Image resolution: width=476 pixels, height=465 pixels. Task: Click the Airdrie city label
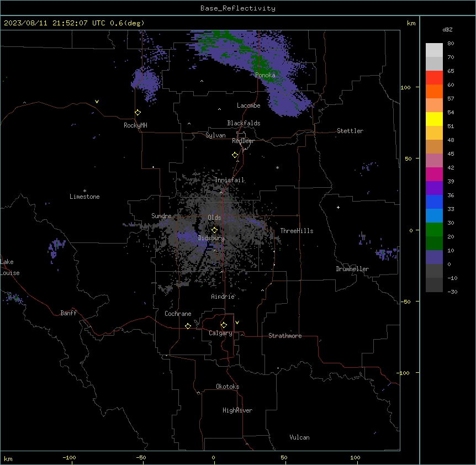click(x=223, y=297)
